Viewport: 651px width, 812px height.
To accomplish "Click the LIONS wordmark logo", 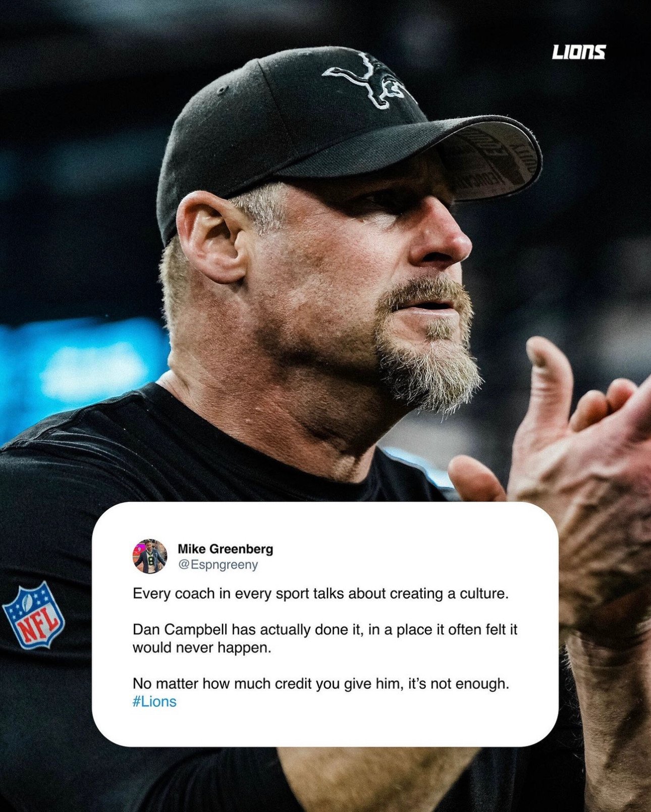I will (578, 52).
